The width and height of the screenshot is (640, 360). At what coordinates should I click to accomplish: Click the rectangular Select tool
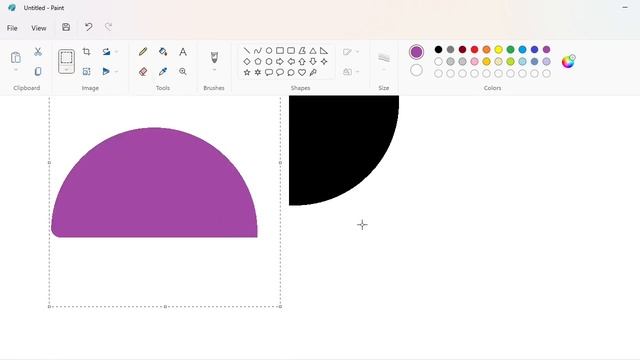[66, 58]
